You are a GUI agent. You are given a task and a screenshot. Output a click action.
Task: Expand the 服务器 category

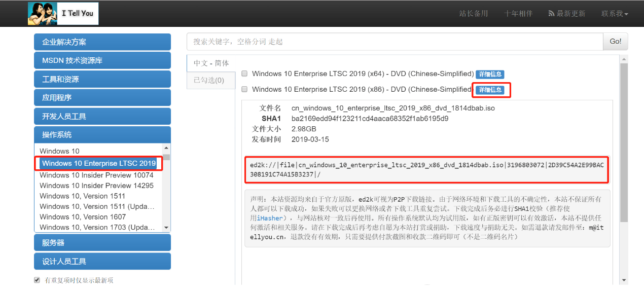102,243
